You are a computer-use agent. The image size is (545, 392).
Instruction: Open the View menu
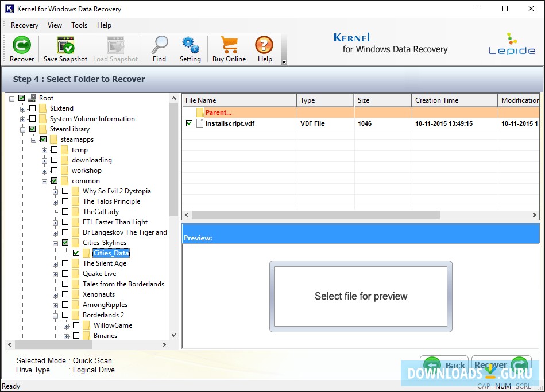coord(55,25)
